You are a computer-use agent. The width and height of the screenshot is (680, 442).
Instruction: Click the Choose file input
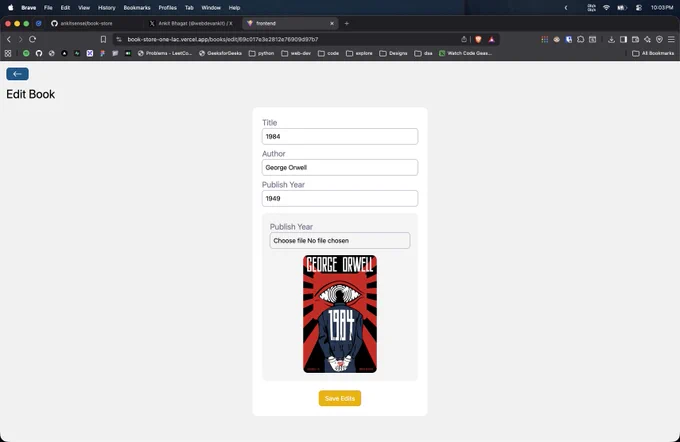[x=340, y=240]
